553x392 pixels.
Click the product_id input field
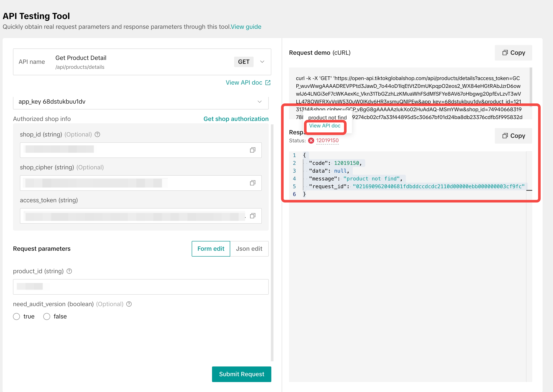[x=141, y=287]
